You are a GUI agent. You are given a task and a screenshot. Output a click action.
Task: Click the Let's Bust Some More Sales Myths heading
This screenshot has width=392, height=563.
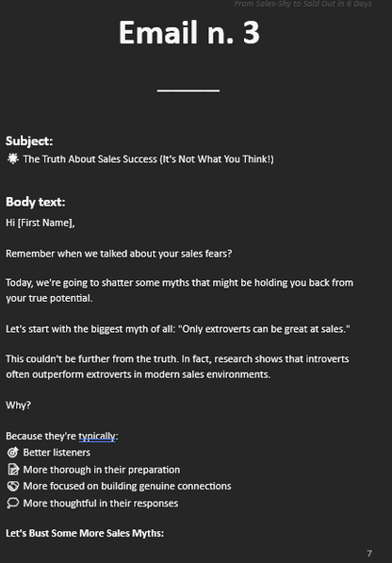[85, 533]
